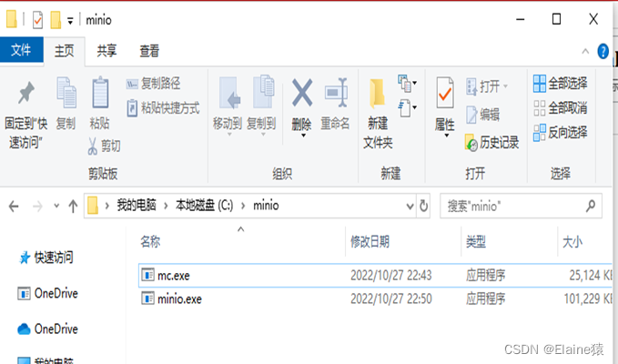
Task: Expand the Properties (属性) dropdown arrow
Action: click(446, 136)
